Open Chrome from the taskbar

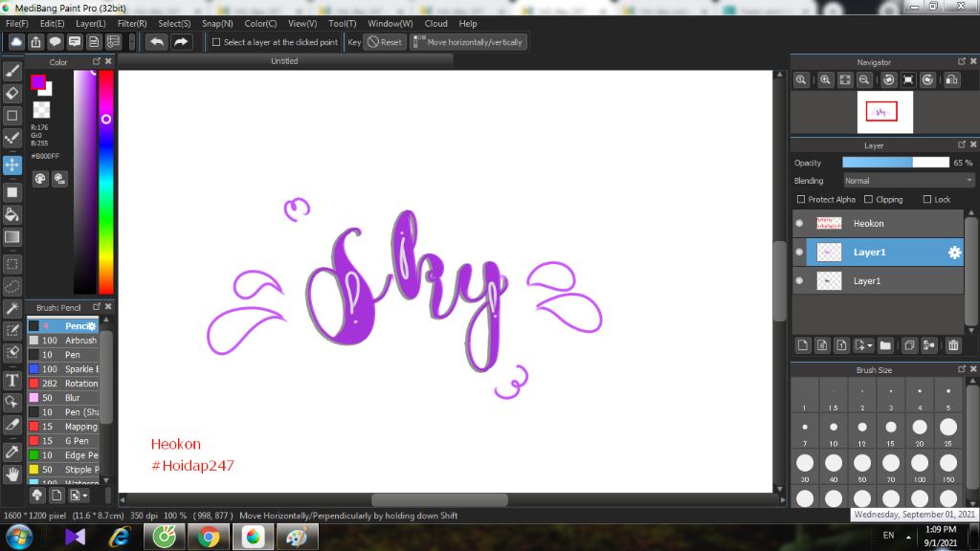point(209,537)
